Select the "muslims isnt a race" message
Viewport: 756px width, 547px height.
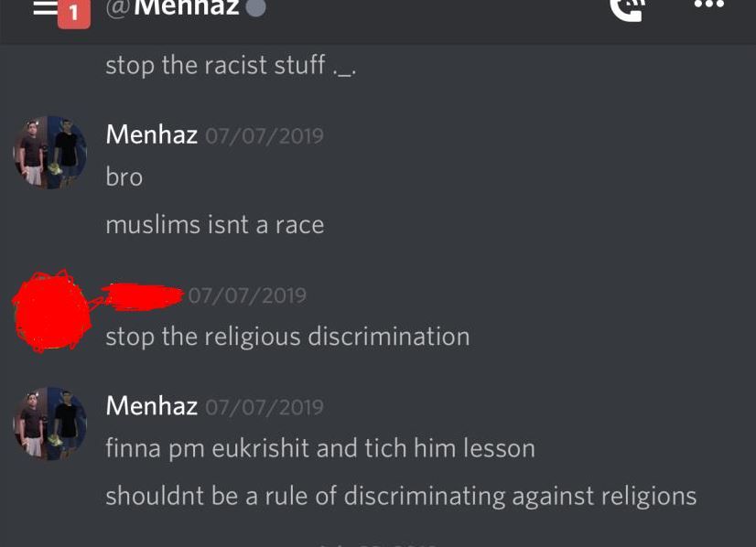point(215,225)
